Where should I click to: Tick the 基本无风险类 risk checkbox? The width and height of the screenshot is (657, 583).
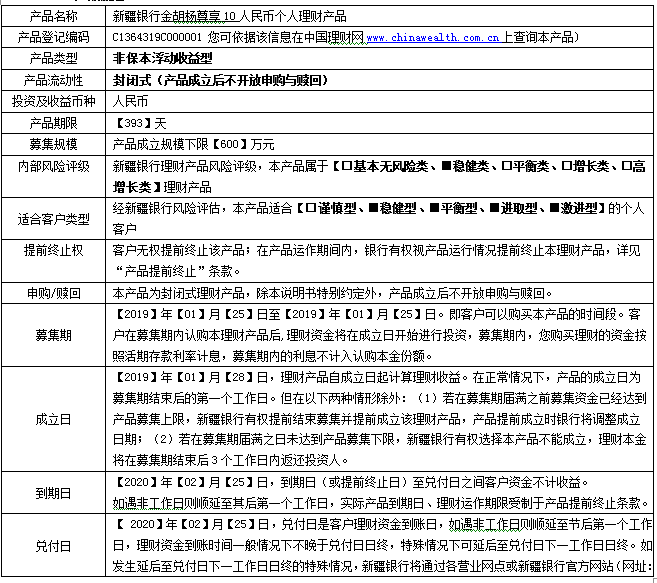tap(347, 166)
